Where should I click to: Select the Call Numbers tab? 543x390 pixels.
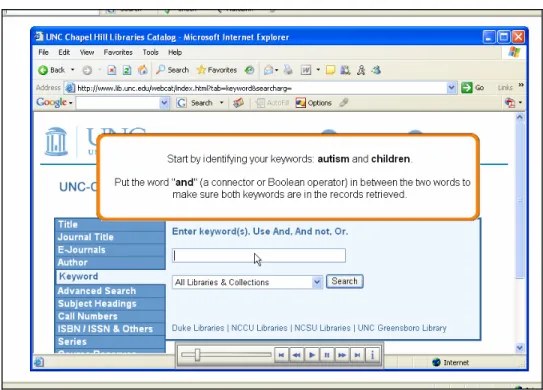(110, 316)
